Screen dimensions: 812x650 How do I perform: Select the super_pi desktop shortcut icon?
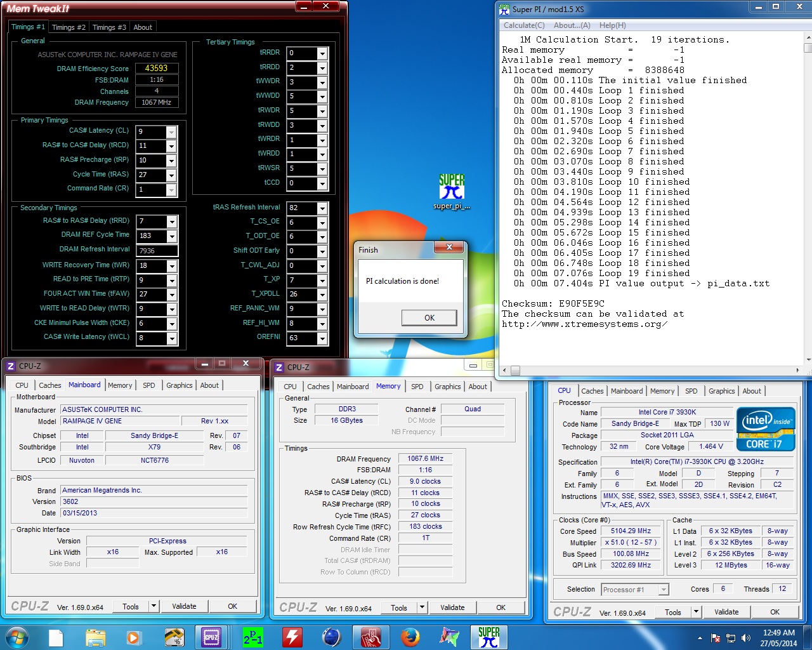pyautogui.click(x=452, y=192)
